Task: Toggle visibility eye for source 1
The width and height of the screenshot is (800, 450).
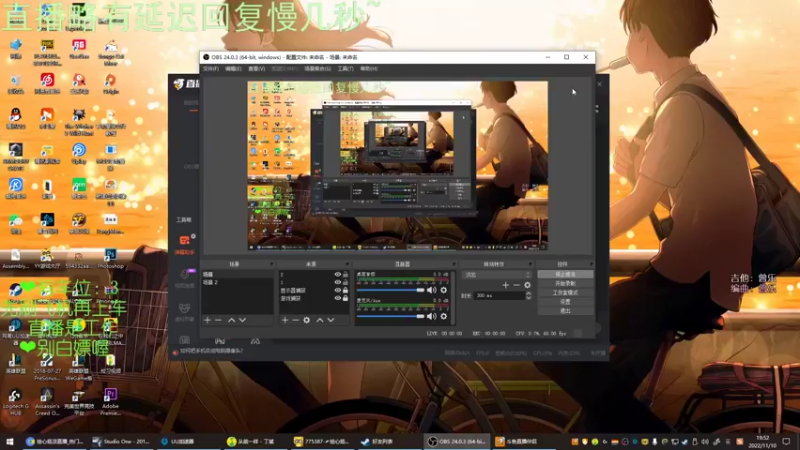Action: point(337,282)
